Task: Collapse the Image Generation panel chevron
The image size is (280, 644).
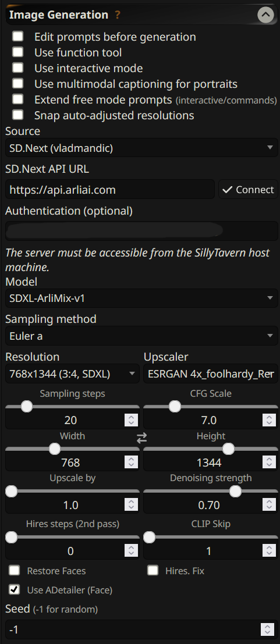Action: pyautogui.click(x=265, y=15)
